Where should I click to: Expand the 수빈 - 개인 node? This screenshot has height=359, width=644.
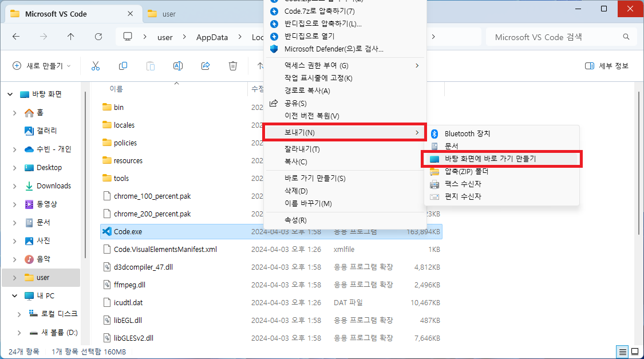pyautogui.click(x=15, y=149)
